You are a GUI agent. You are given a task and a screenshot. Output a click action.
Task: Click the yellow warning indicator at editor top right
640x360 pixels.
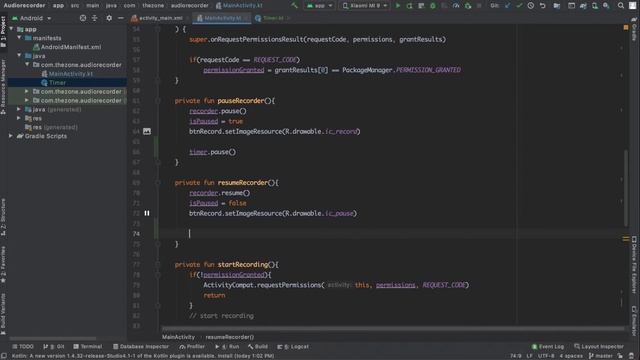point(626,27)
